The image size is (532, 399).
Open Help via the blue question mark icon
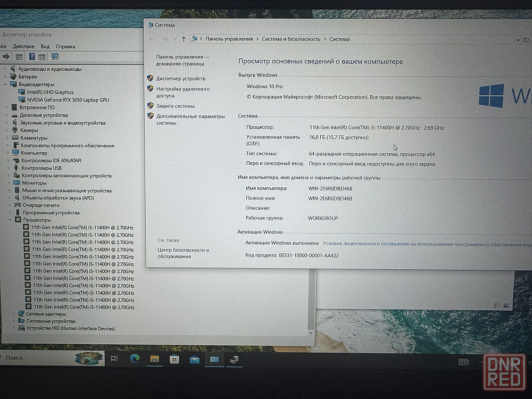tap(32, 57)
